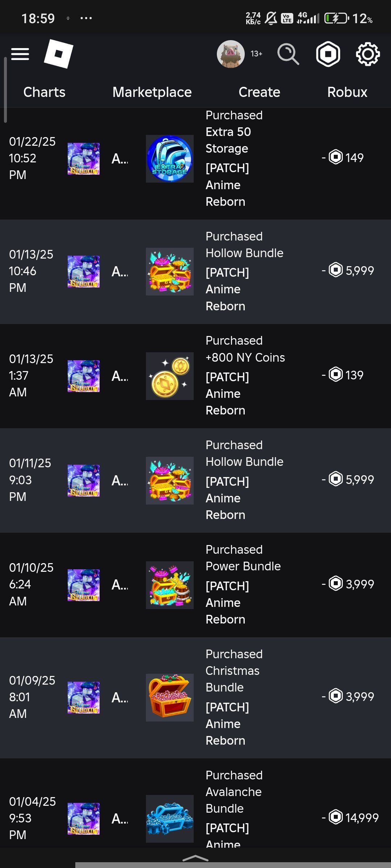
Task: Open Extra 50 Storage item thumbnail
Action: pyautogui.click(x=170, y=159)
